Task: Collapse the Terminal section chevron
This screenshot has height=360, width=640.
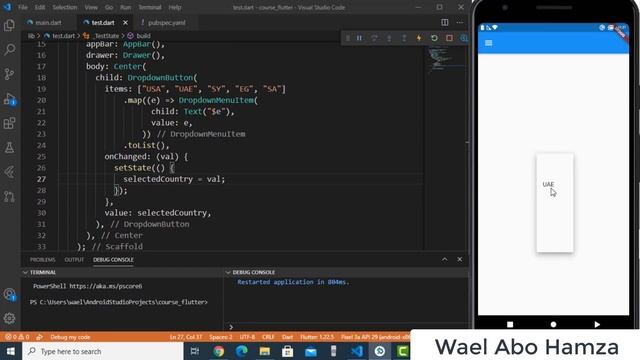Action: pyautogui.click(x=25, y=272)
